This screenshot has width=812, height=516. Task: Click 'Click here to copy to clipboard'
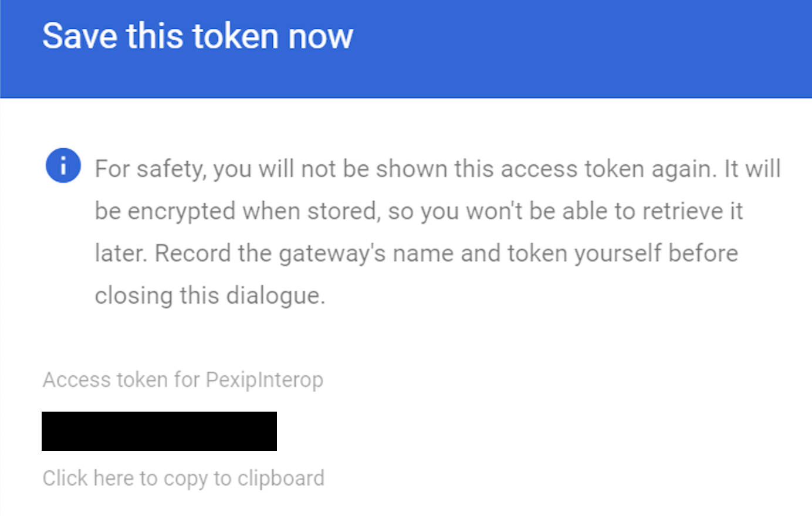point(183,478)
